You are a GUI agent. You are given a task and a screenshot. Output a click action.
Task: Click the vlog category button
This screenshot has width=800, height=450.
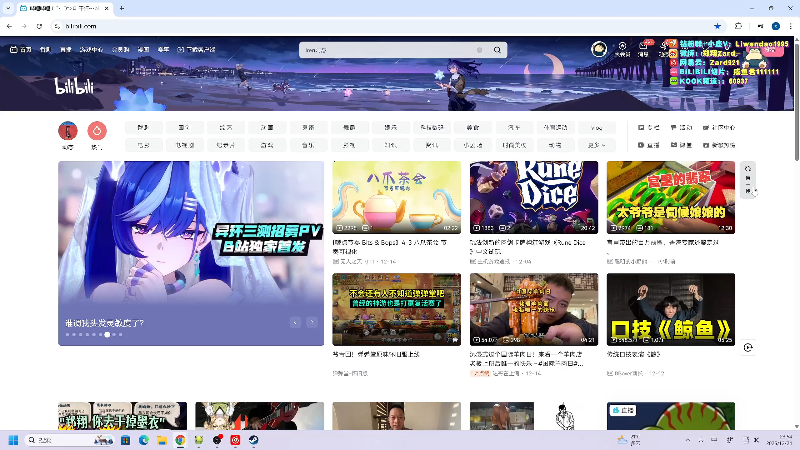point(596,128)
